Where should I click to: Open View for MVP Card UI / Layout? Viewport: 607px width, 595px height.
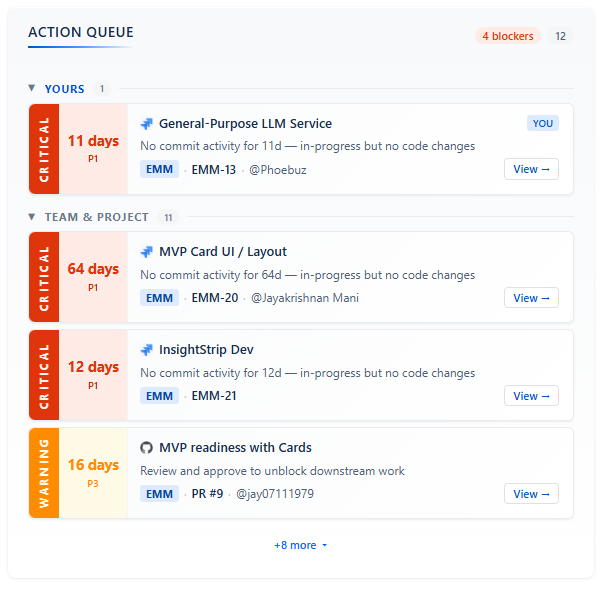point(531,298)
